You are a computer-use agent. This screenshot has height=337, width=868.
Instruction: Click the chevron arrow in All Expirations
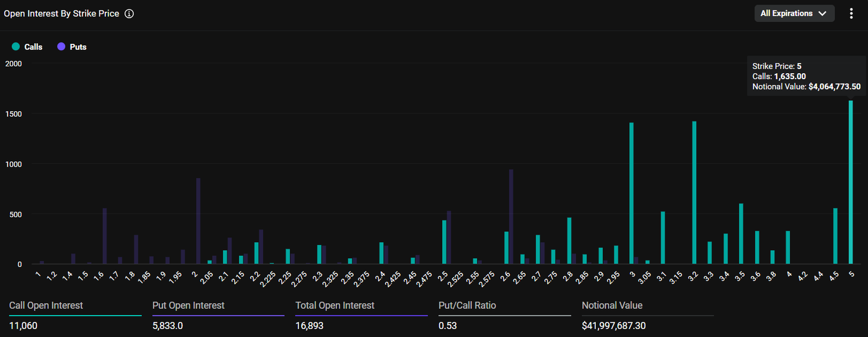click(822, 14)
